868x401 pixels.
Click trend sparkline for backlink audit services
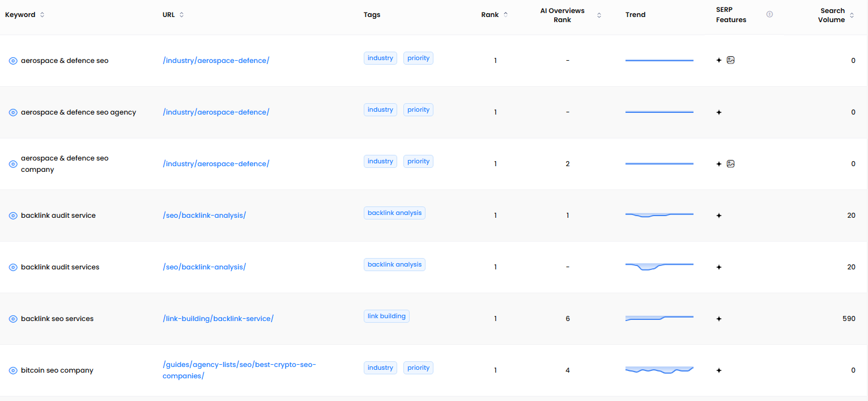tap(659, 266)
